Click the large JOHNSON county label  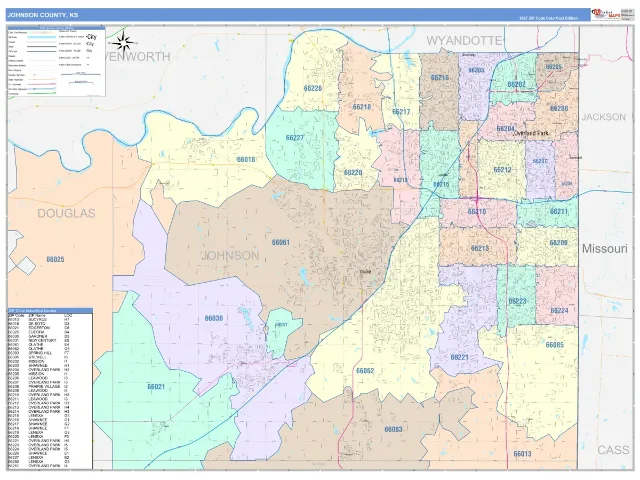230,256
